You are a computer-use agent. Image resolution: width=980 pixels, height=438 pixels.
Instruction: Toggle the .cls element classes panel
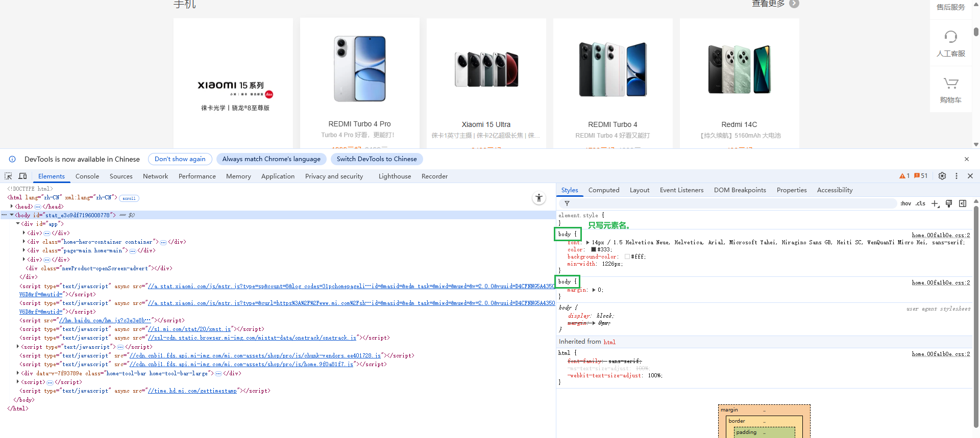click(x=920, y=203)
